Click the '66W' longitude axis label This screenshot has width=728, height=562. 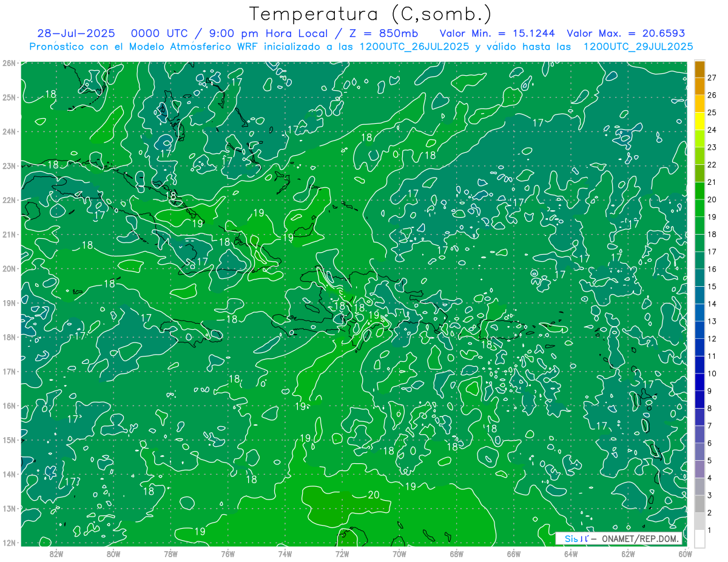pyautogui.click(x=514, y=554)
